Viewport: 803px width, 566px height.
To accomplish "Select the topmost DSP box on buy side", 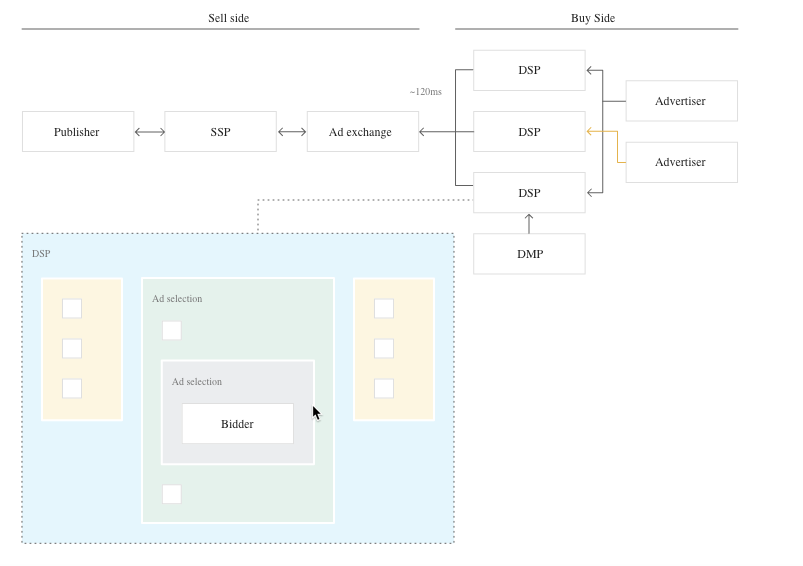I will (x=529, y=70).
